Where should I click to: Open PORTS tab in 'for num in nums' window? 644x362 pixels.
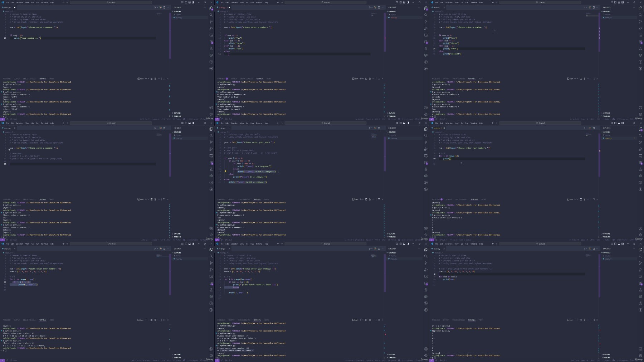pyautogui.click(x=481, y=320)
